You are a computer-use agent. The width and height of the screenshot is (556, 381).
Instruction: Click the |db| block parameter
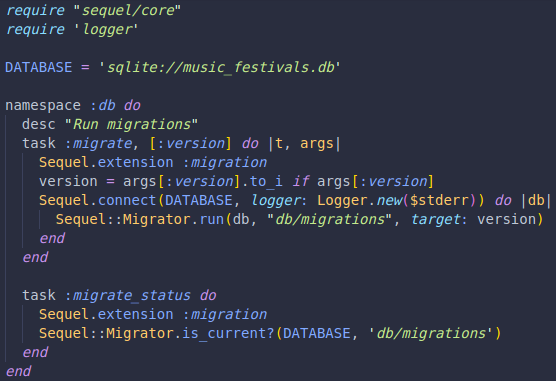[x=536, y=200]
